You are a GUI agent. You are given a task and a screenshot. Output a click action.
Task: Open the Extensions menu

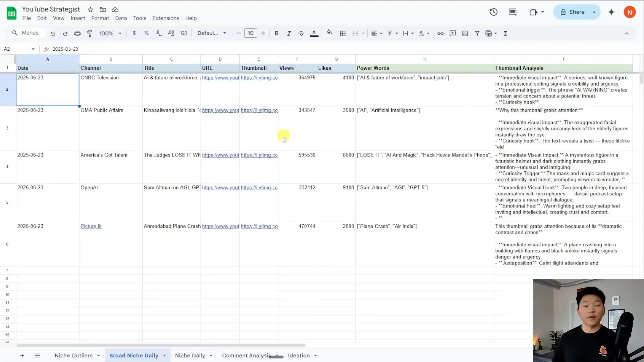166,18
